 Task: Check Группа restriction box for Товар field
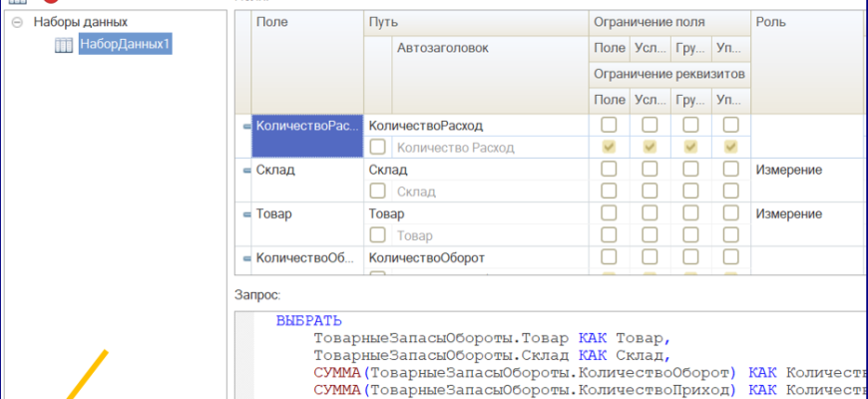click(690, 213)
